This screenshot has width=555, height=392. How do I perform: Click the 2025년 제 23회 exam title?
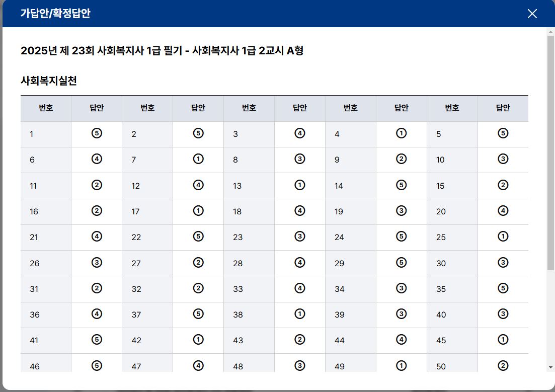[162, 51]
